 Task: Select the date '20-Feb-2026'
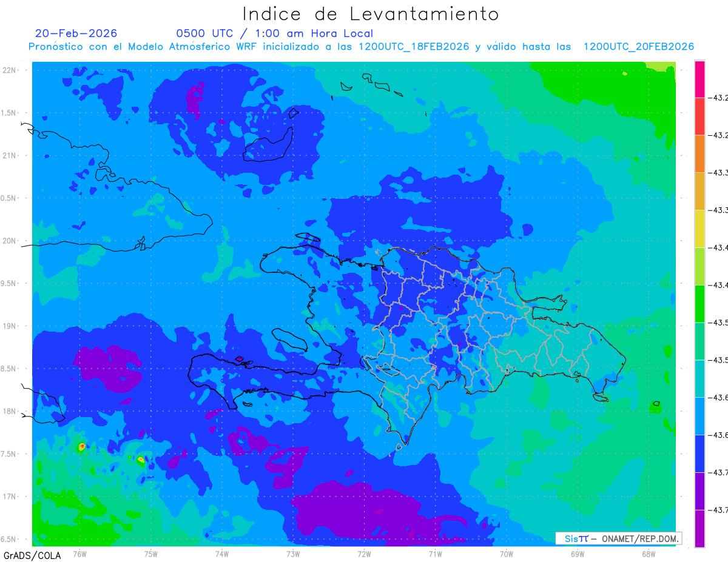(x=76, y=33)
